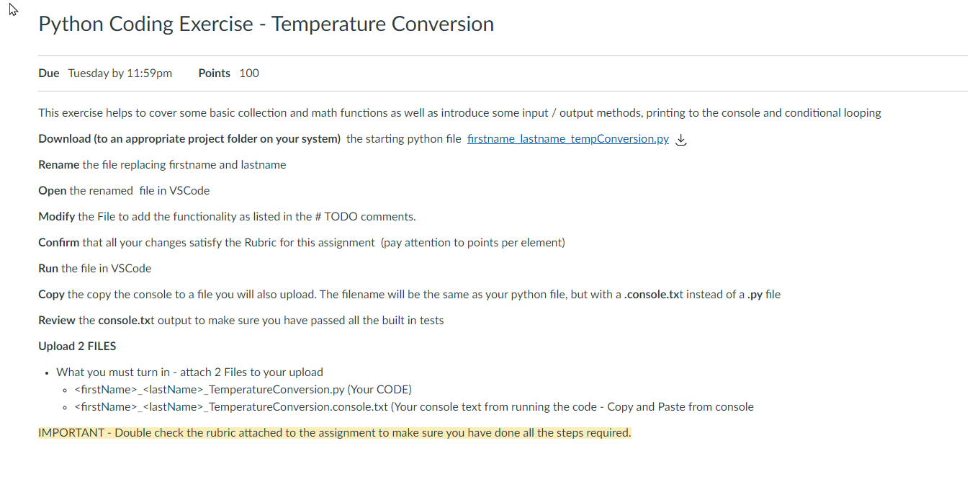Click the What you must turn in bullet
This screenshot has height=482, width=980.
tap(190, 372)
